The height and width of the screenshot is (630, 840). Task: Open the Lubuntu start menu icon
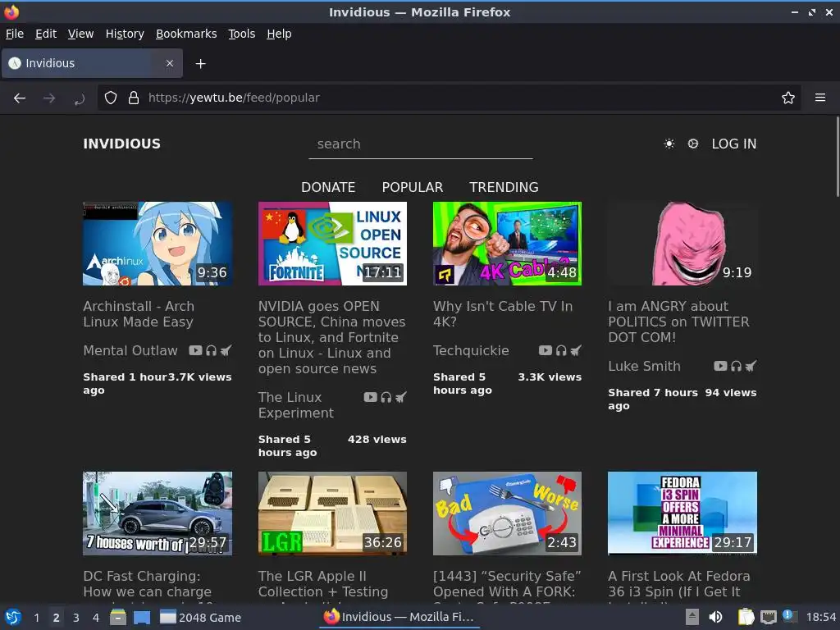[x=13, y=617]
